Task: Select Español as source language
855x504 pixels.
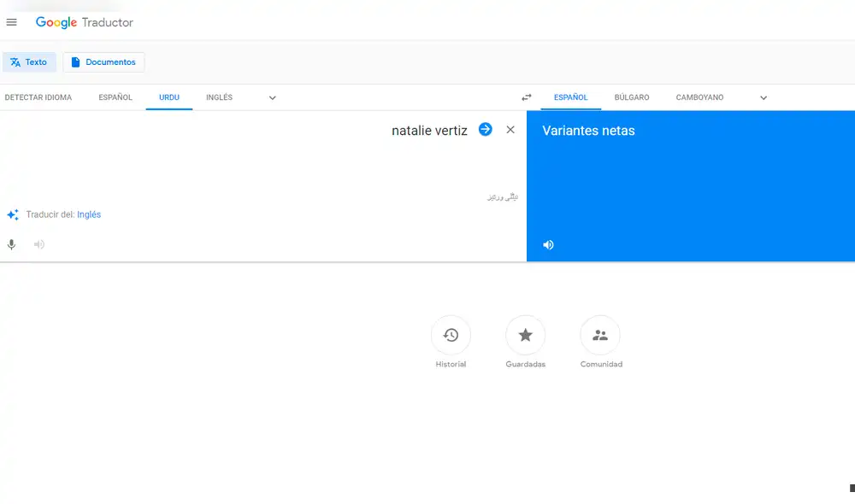Action: pos(115,97)
